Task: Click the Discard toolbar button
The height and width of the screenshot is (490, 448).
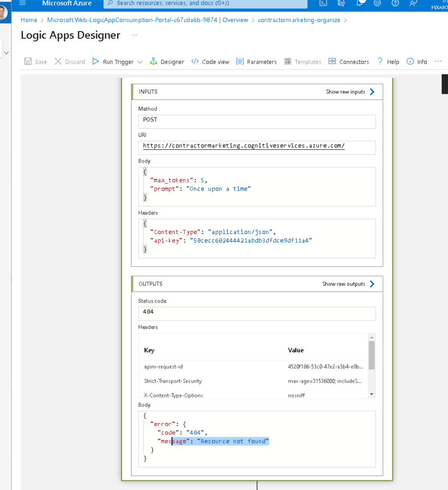Action: point(70,62)
